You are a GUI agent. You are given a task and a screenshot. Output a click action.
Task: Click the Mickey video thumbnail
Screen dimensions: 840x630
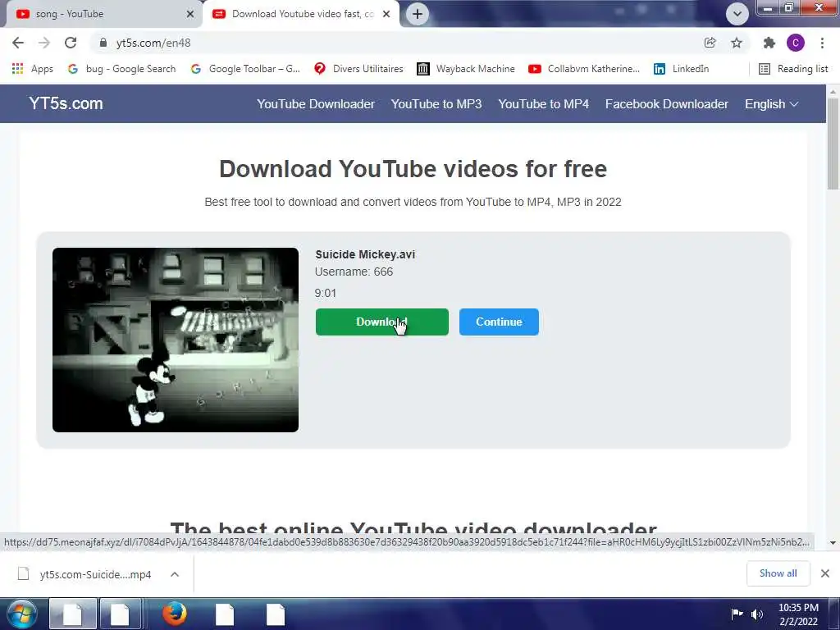point(176,340)
